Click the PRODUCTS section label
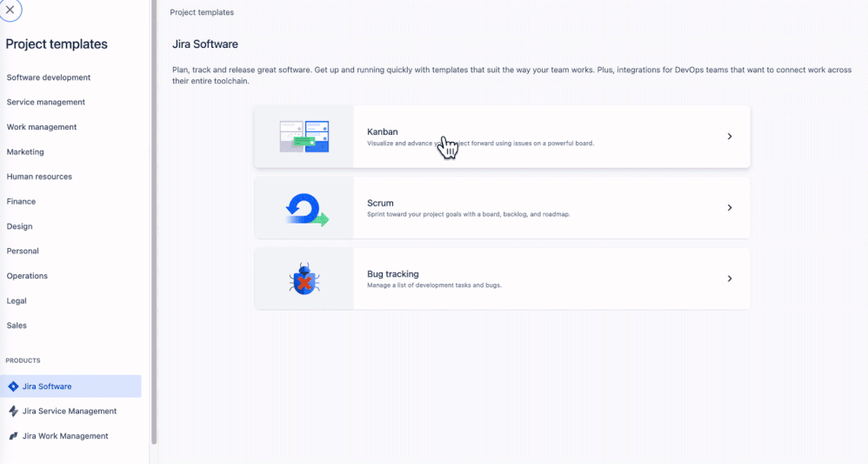Screen dimensions: 868x464 [x=23, y=360]
